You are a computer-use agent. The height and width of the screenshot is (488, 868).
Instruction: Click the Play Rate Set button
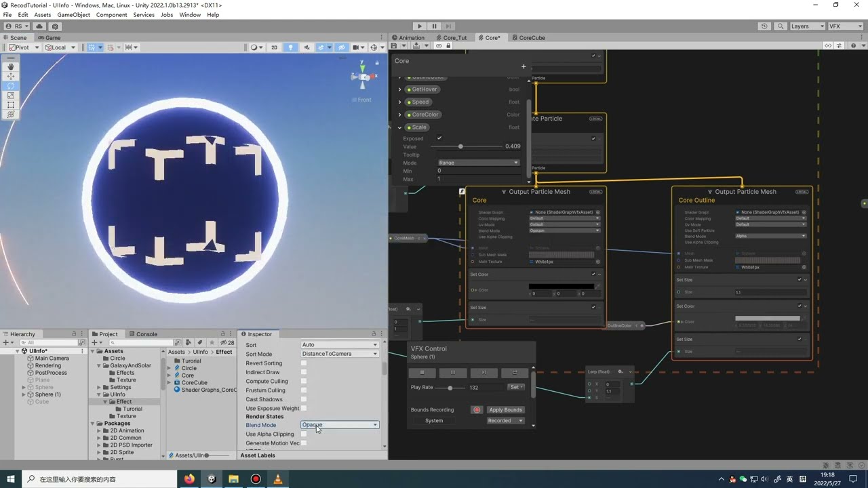coord(517,387)
